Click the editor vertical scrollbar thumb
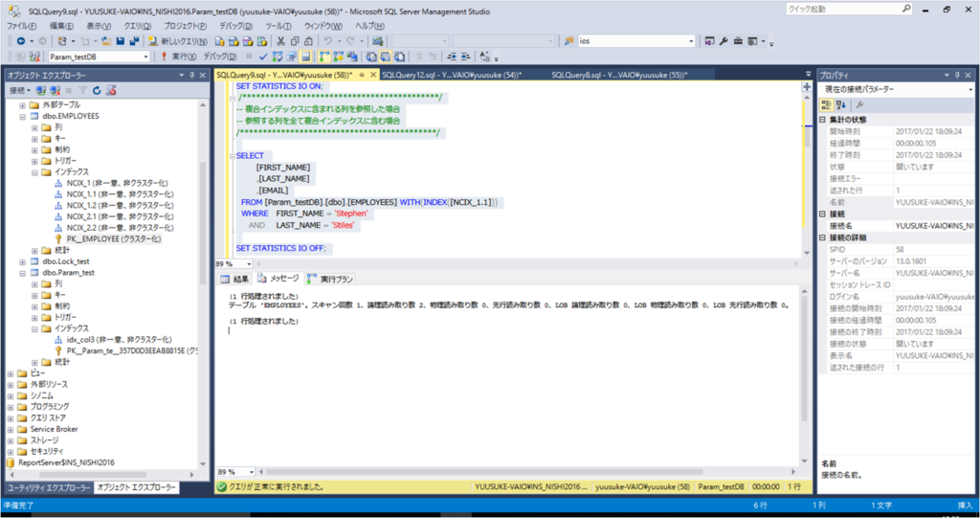The height and width of the screenshot is (518, 980). point(807,136)
